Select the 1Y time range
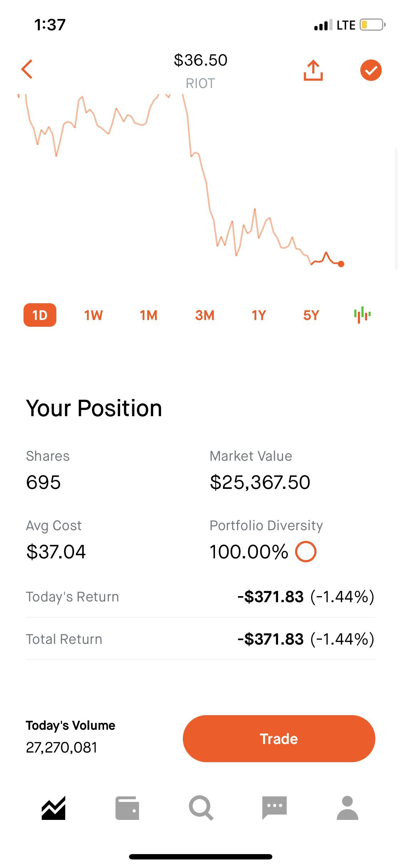This screenshot has height=868, width=401. [259, 315]
